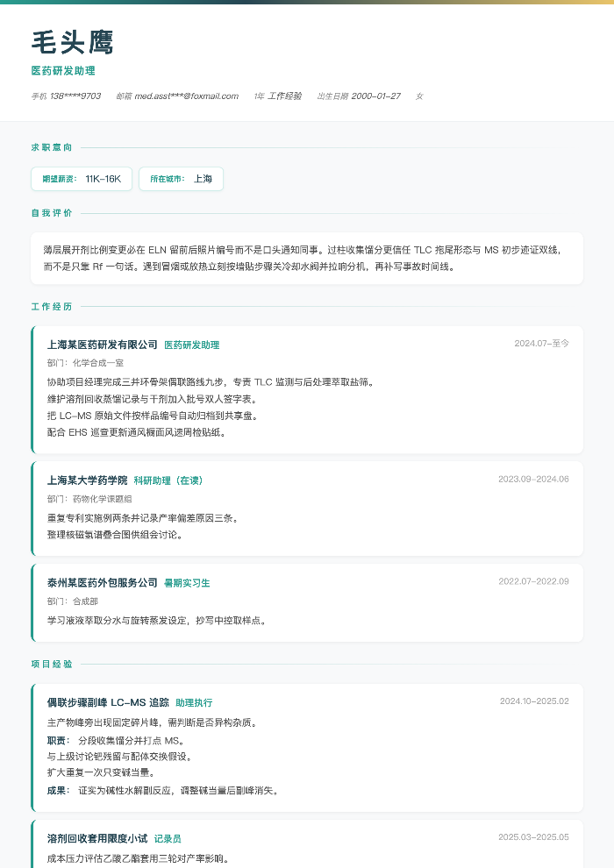Image resolution: width=614 pixels, height=868 pixels.
Task: Click the line 配合 EHS 巡查
Action: point(137,432)
